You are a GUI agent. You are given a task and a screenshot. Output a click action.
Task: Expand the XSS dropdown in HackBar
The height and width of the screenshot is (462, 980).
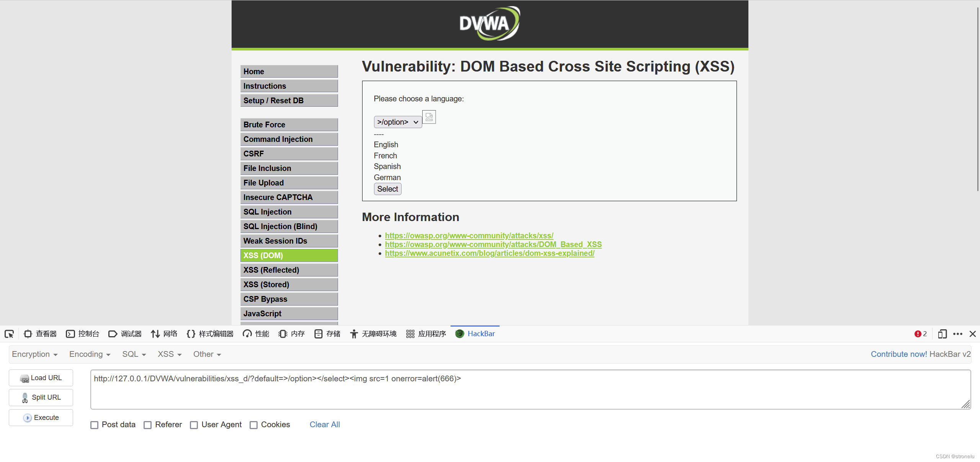click(x=169, y=354)
